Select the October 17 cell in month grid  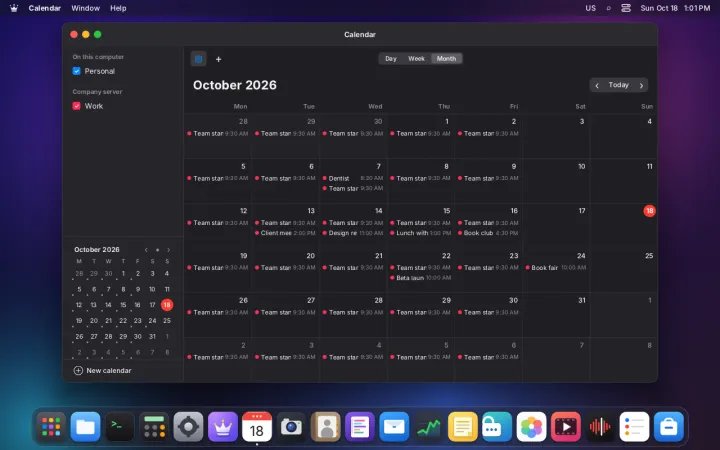(x=556, y=225)
